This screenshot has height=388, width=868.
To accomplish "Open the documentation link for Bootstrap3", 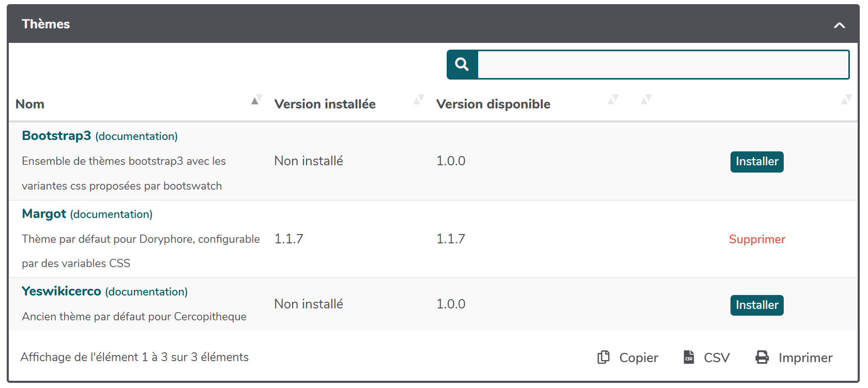I will pos(136,136).
